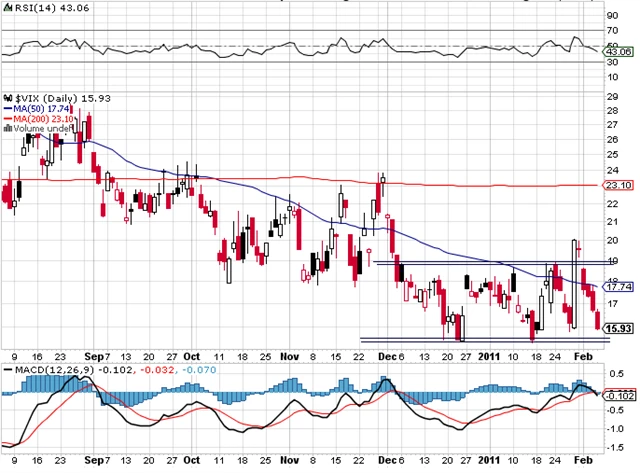Click the 10 level on RSI axis

(x=613, y=77)
